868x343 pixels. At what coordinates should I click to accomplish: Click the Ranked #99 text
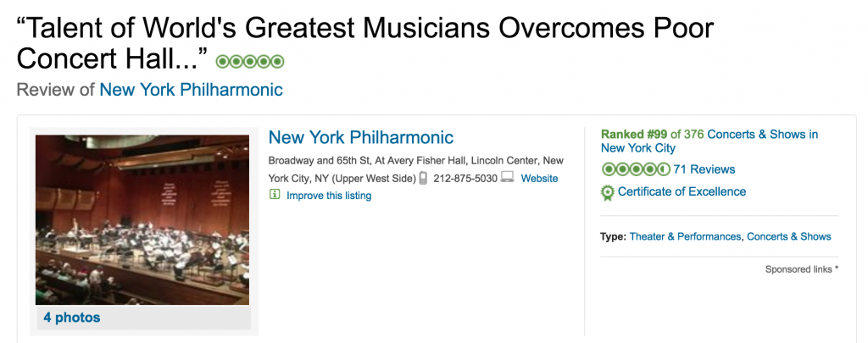(634, 135)
